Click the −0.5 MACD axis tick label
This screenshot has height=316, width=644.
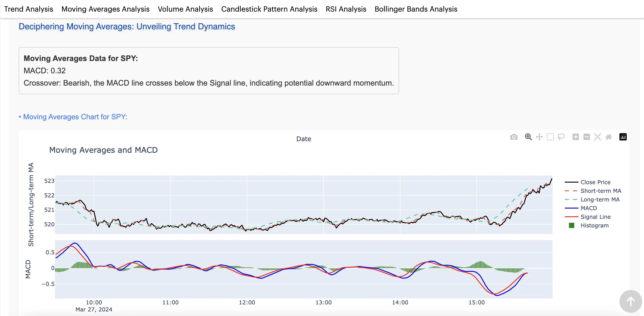[48, 284]
